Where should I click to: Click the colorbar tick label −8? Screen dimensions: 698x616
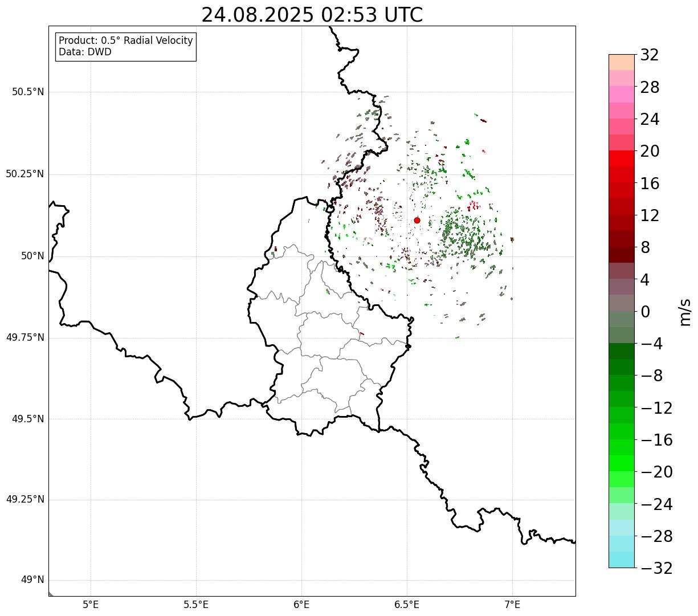coord(651,376)
